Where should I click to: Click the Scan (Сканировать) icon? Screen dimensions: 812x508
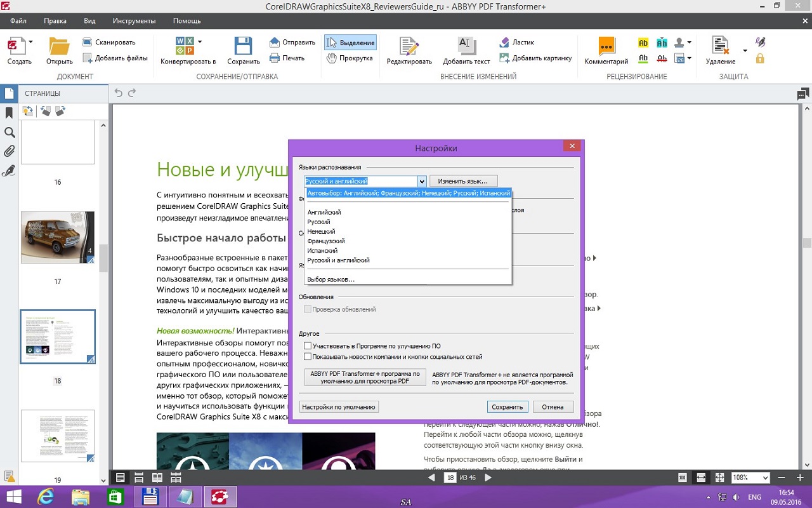pyautogui.click(x=88, y=43)
